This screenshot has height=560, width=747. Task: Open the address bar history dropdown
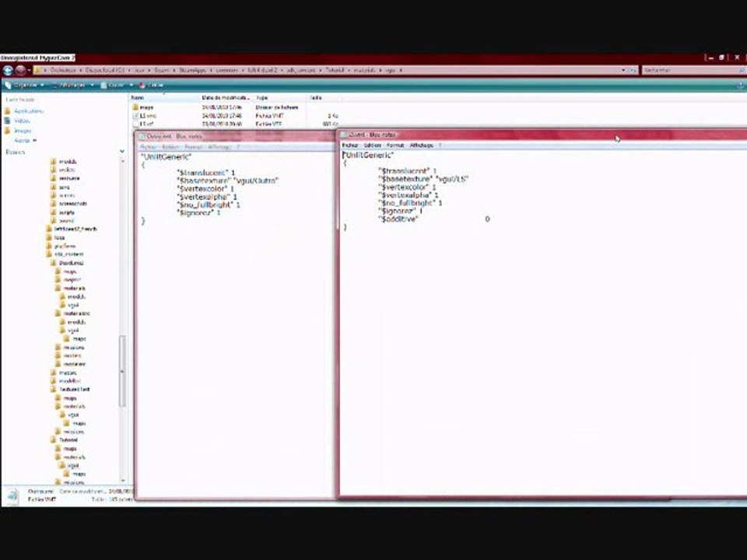623,70
